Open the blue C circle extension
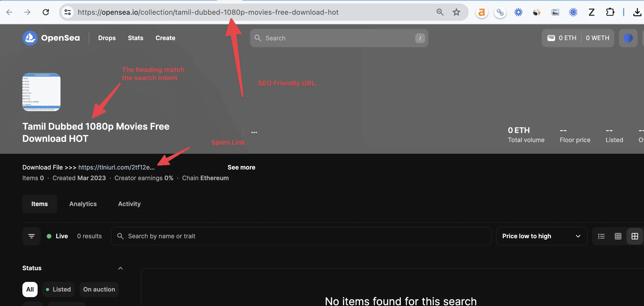This screenshot has height=306, width=644. (x=573, y=12)
